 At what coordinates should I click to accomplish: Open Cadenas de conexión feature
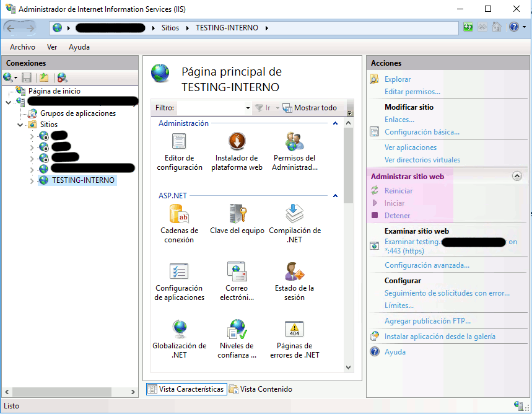pos(179,224)
